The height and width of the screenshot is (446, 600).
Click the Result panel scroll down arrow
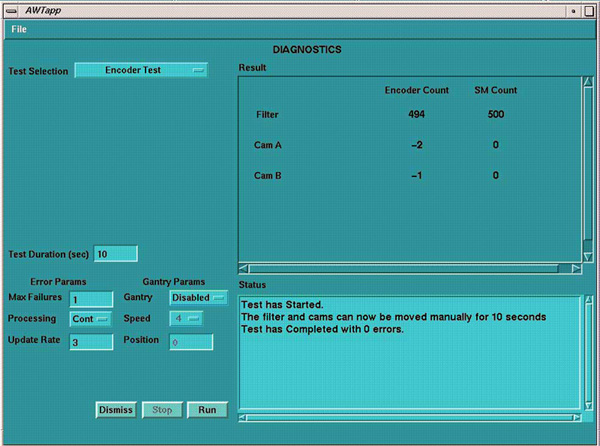point(588,256)
